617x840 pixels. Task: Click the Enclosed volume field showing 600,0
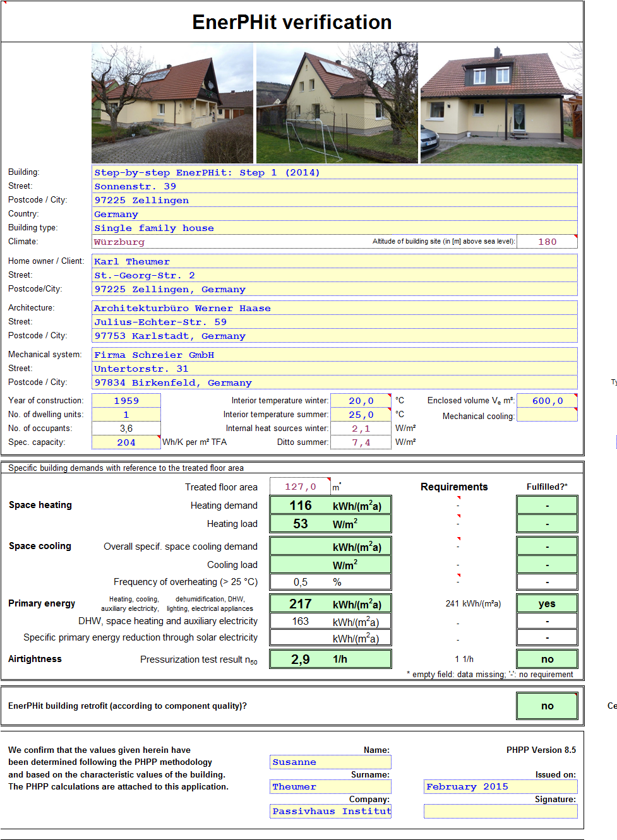[x=547, y=401]
